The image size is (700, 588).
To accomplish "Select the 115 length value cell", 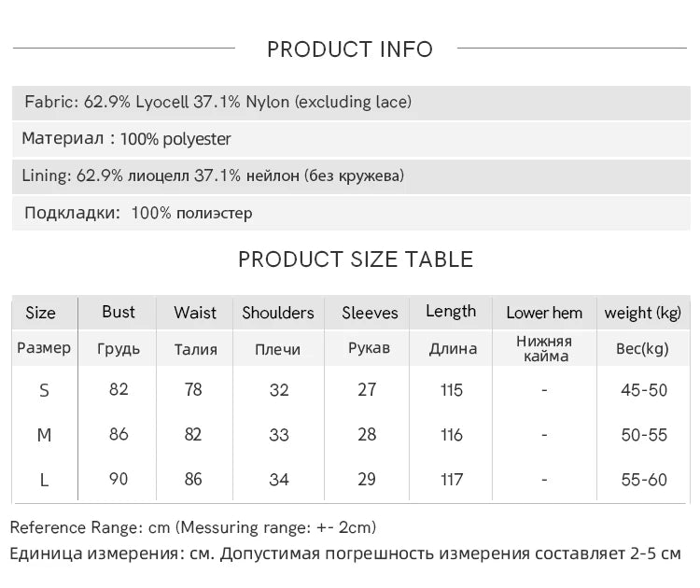I will [452, 390].
